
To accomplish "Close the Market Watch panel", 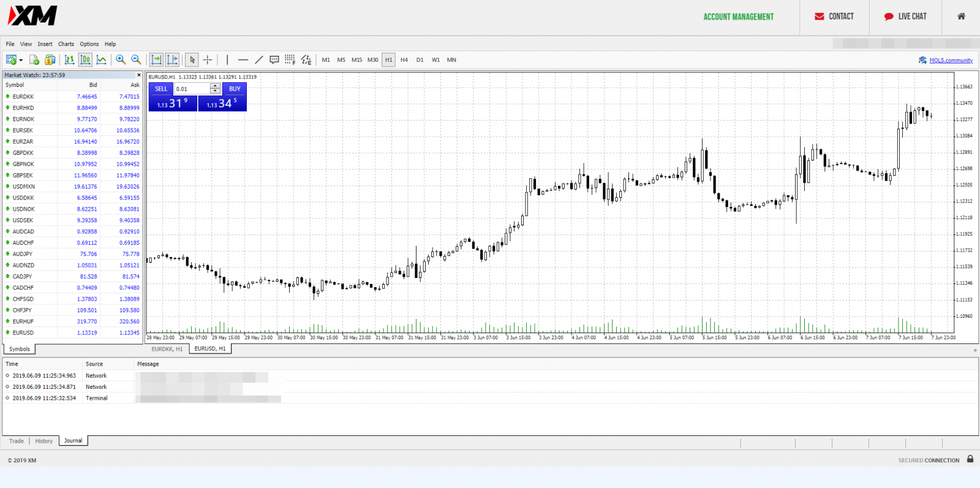I will click(139, 75).
